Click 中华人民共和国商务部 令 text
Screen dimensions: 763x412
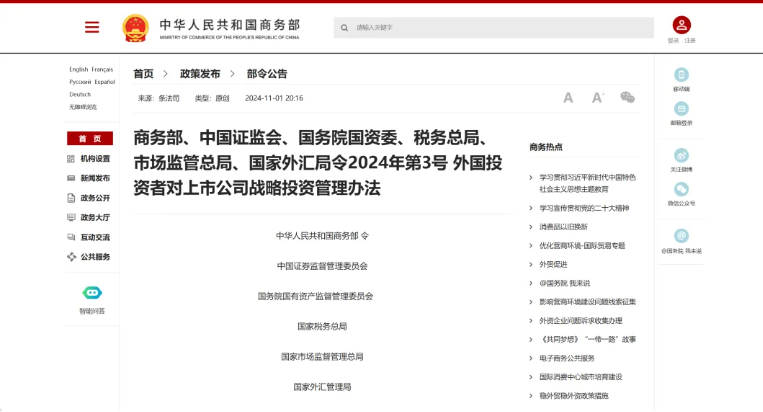point(322,236)
